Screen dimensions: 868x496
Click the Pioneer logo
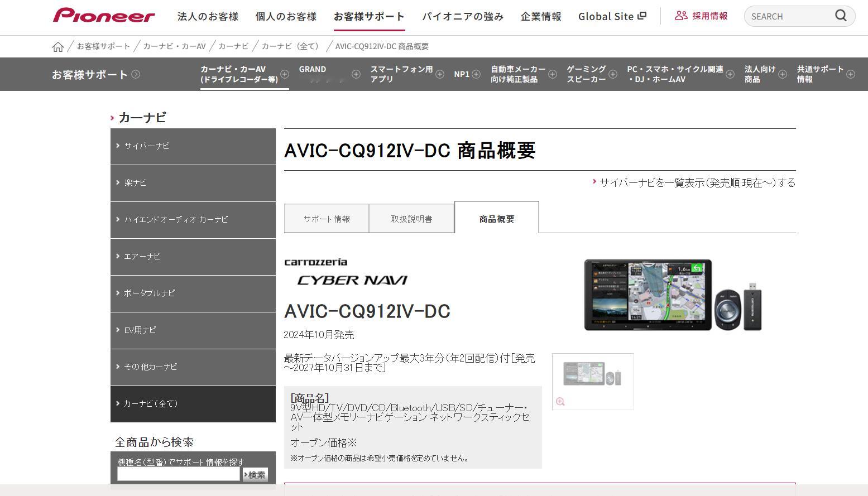[104, 16]
